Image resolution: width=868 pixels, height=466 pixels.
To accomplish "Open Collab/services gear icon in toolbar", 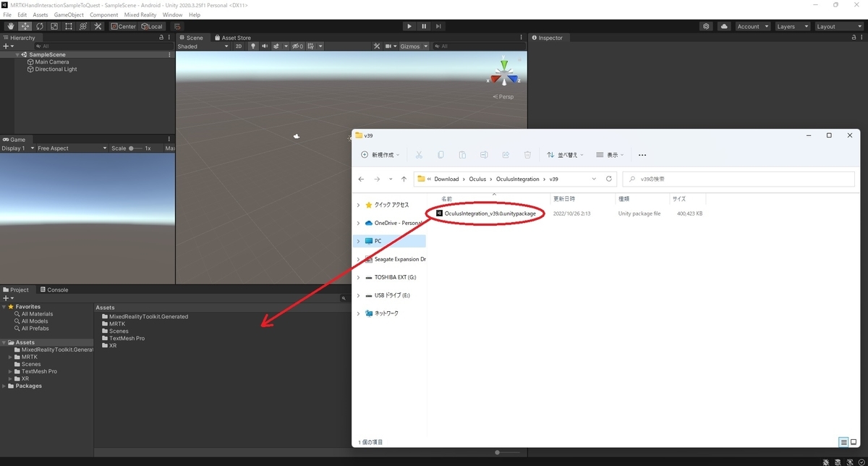I will point(707,26).
